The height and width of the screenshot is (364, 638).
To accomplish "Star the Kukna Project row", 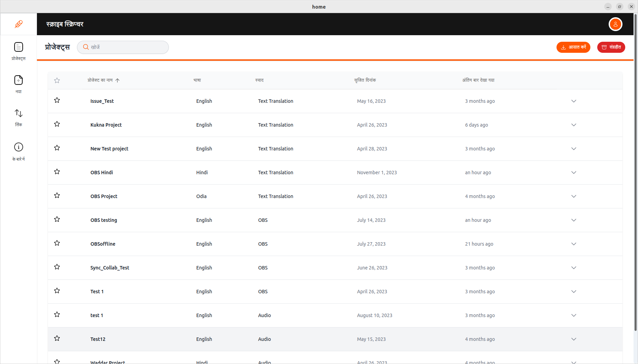I will point(57,124).
